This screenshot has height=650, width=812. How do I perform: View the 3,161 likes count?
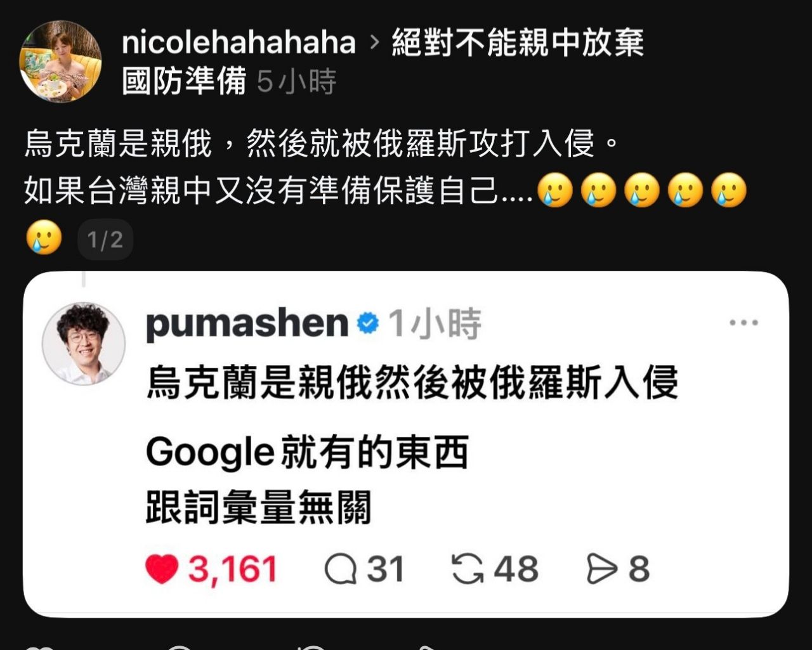(233, 569)
